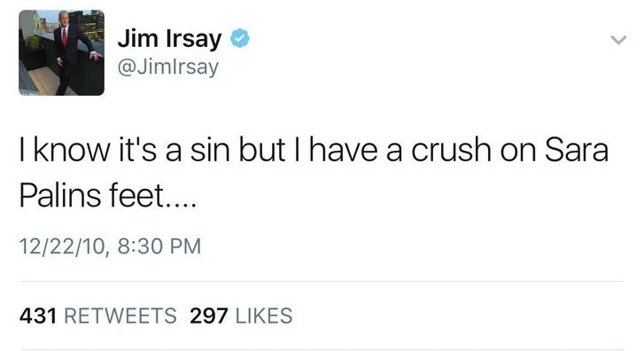Open the Jim Irsay display name
This screenshot has height=351, width=644.
169,39
